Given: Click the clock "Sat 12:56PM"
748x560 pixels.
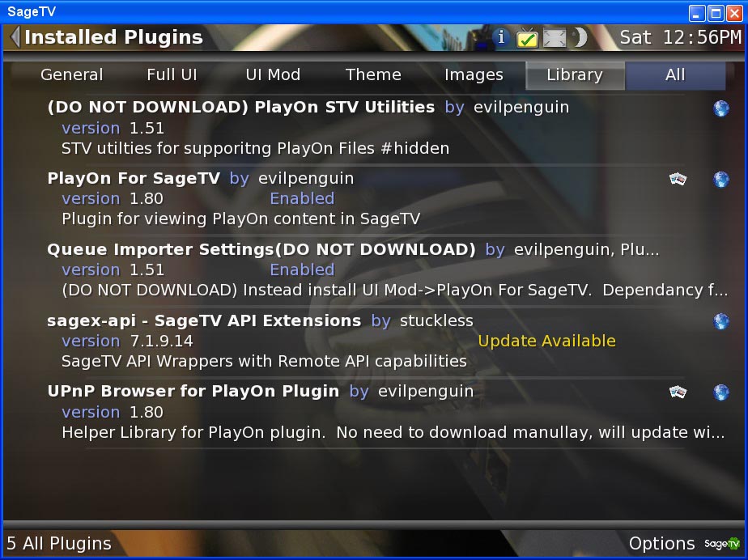Looking at the screenshot, I should [x=681, y=37].
